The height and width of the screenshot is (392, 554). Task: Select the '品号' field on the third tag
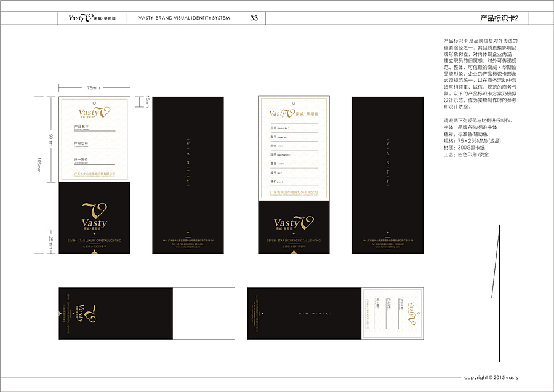tap(294, 129)
